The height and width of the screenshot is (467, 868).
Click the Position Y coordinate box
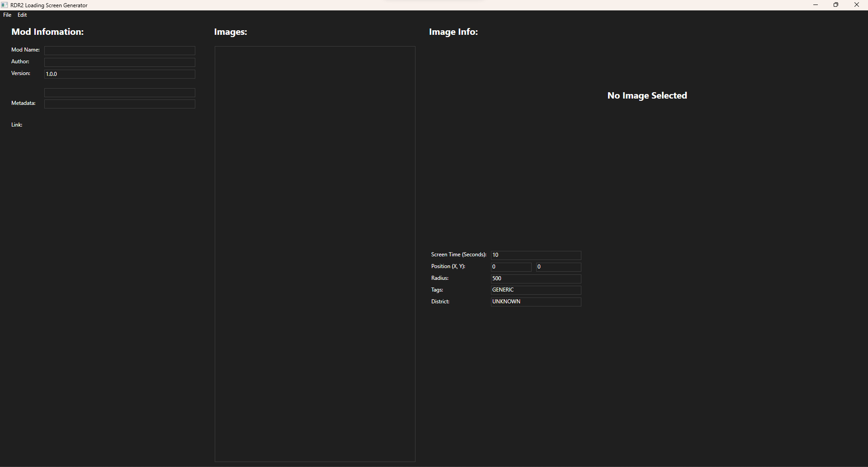coord(558,267)
